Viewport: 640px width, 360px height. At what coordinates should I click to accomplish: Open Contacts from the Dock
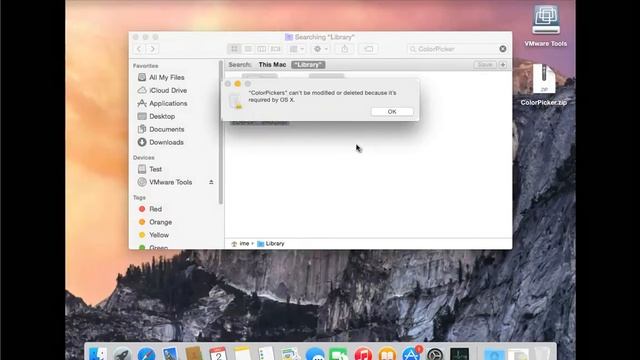(x=194, y=353)
